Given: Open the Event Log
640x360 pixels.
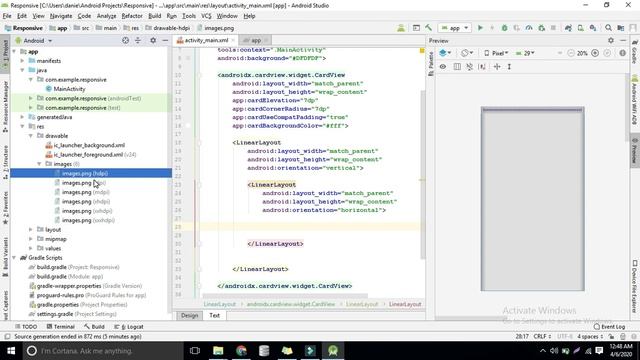Looking at the screenshot, I should [609, 327].
